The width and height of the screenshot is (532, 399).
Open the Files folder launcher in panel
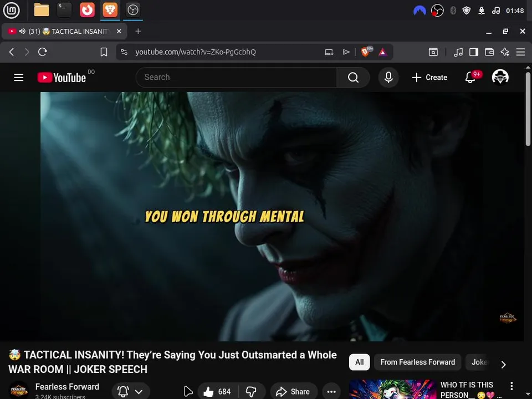click(42, 10)
